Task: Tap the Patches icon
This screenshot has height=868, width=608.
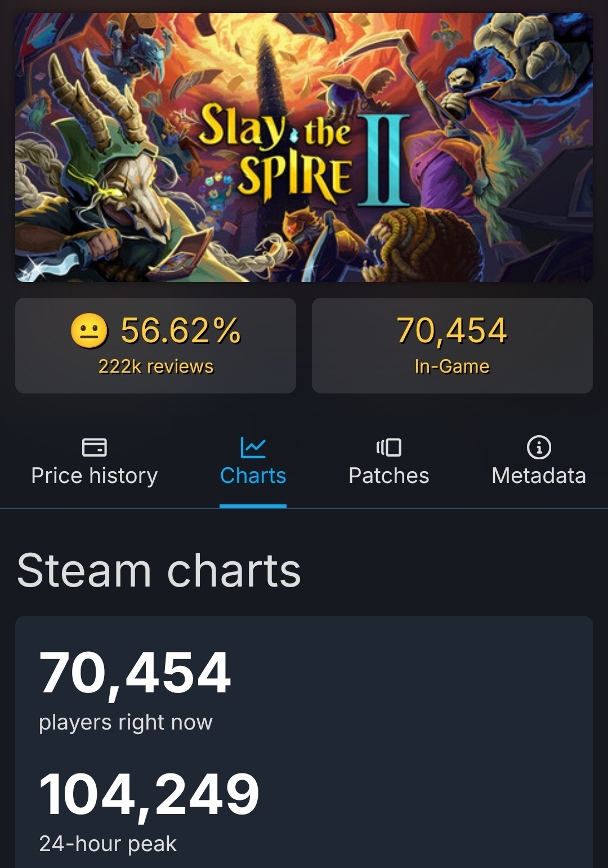Action: (x=388, y=448)
